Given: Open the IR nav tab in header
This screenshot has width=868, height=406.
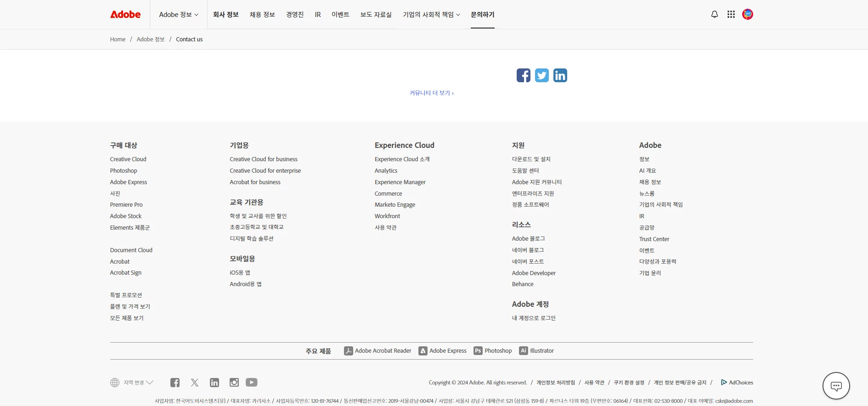Looking at the screenshot, I should coord(318,15).
